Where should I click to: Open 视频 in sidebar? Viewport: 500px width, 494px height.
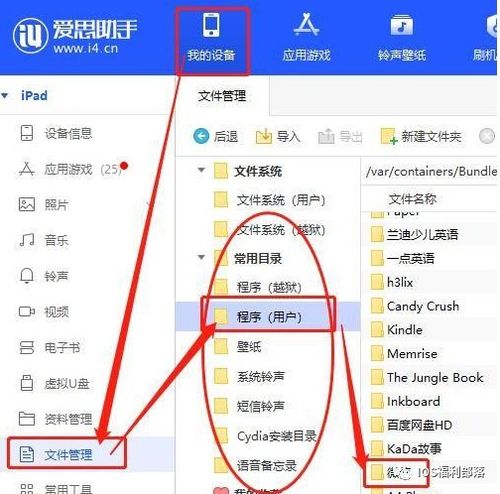(x=43, y=312)
